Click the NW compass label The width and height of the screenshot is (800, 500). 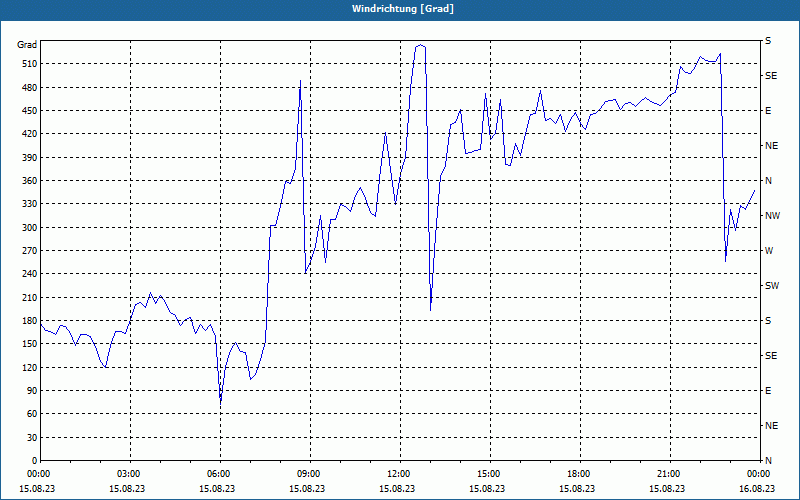(772, 216)
